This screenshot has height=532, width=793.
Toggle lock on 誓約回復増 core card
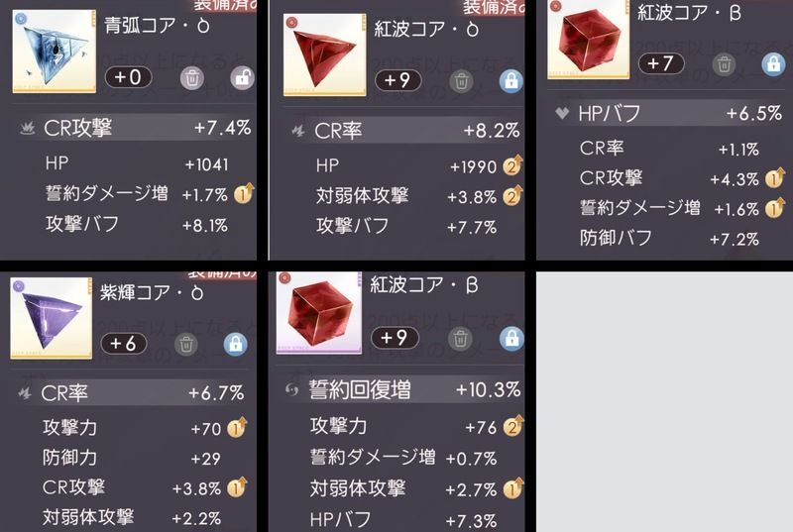511,339
